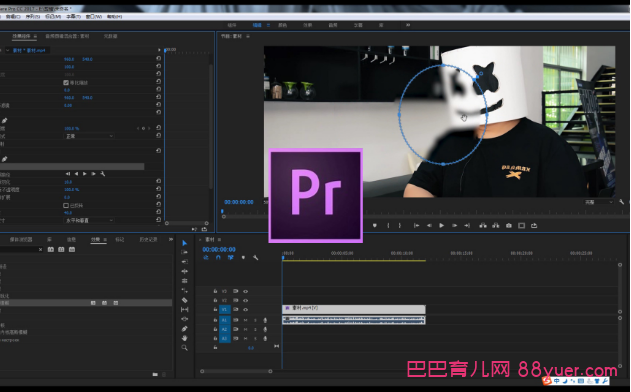This screenshot has width=631, height=392.
Task: Toggle V1 track eye visibility
Action: point(245,309)
